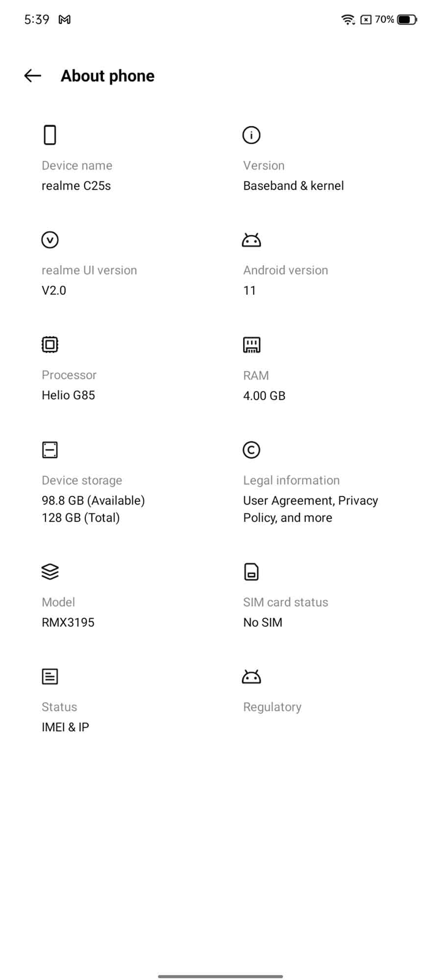Tap the Version info icon
Screen dimensions: 441x980
tap(251, 135)
